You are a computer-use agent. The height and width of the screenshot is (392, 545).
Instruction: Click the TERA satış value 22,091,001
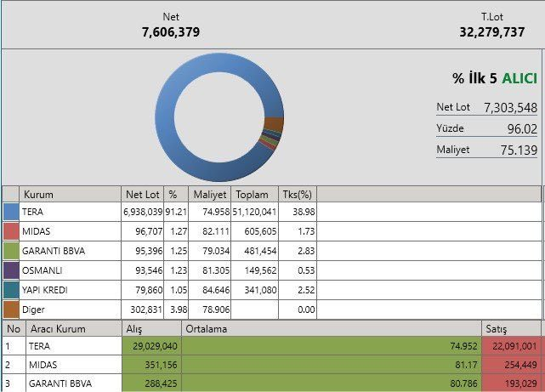514,346
